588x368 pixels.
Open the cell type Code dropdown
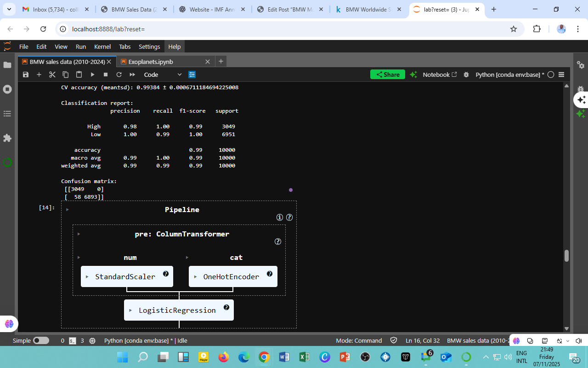(163, 75)
